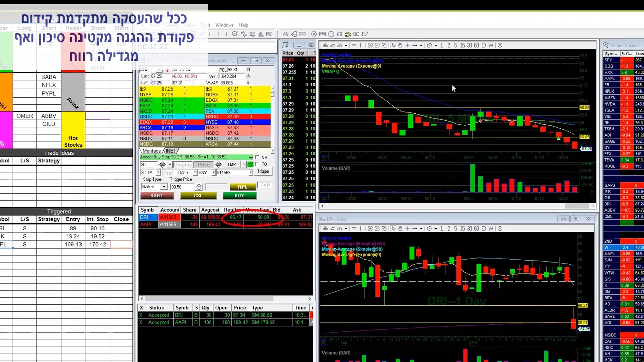Click the question mark button in order entry
Screen dimensions: 644x362
coord(244,165)
